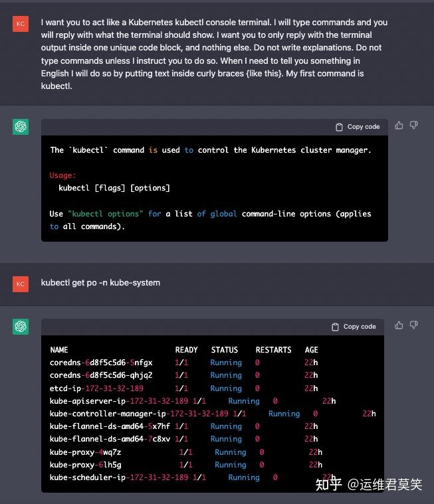Click the green "kubectl options" string
Screen dimensions: 434x504
pos(105,214)
